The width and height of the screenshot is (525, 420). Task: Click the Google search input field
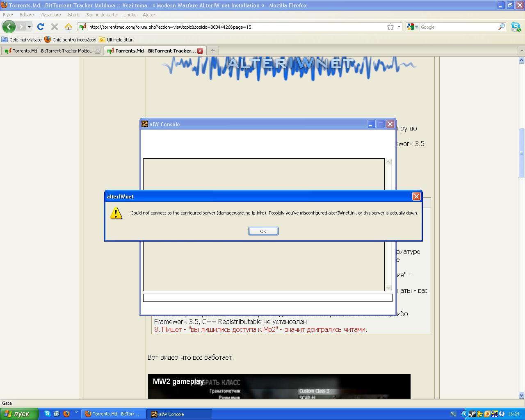pyautogui.click(x=458, y=27)
